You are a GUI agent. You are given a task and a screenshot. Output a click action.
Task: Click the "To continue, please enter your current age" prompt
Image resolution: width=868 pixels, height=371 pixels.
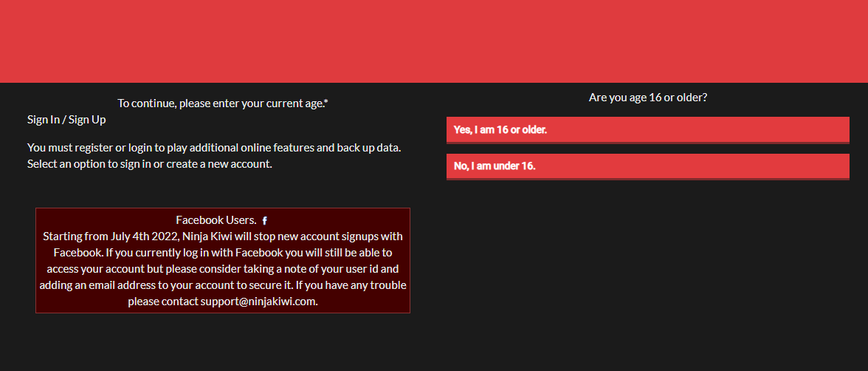220,103
